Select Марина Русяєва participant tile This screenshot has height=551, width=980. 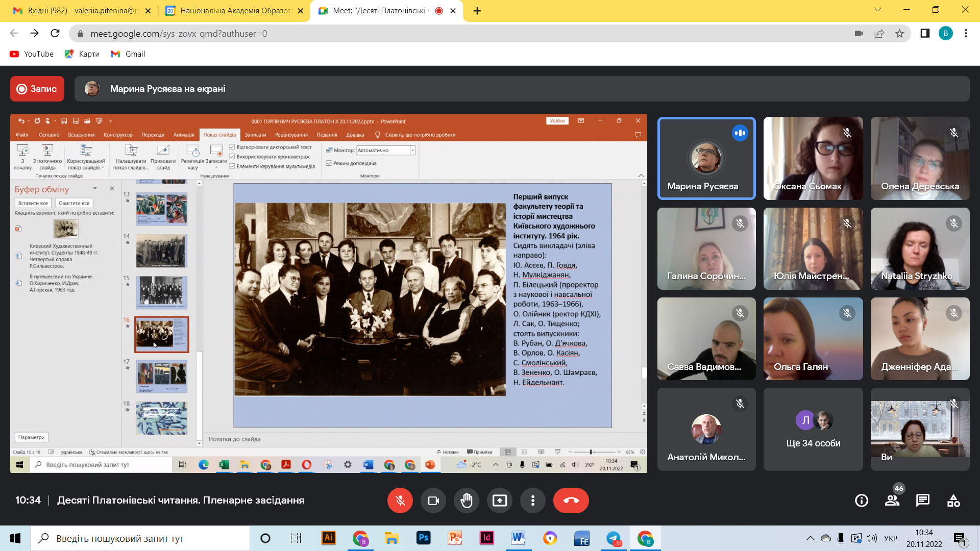point(706,158)
